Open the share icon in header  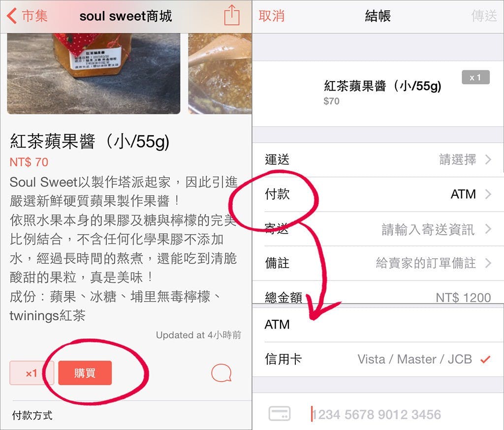coord(232,15)
